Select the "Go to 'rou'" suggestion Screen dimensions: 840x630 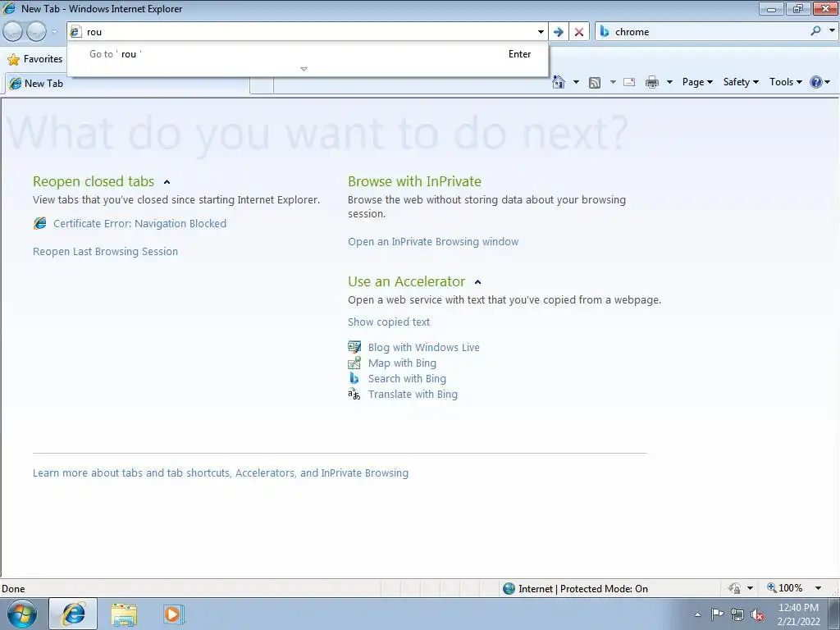[x=308, y=54]
